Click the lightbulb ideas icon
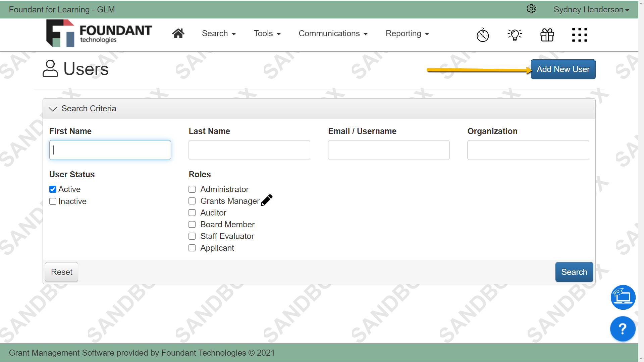This screenshot has height=362, width=644. 515,35
